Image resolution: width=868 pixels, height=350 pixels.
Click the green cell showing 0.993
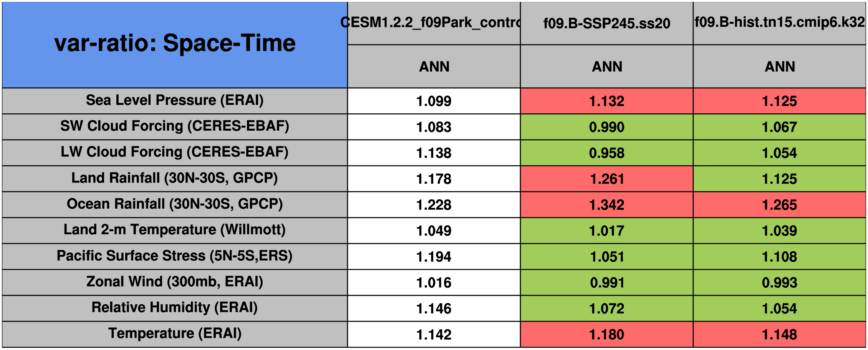(779, 283)
